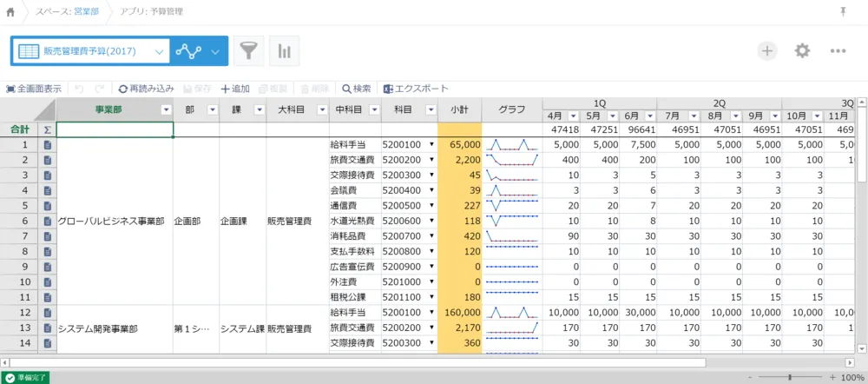Image resolution: width=868 pixels, height=384 pixels.
Task: Click 全画面表示 in the toolbar
Action: click(34, 89)
